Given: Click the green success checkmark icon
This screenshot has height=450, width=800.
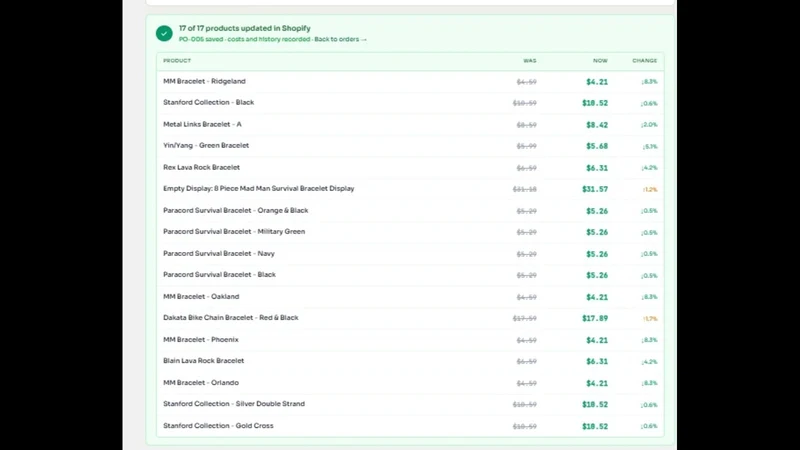Looking at the screenshot, I should pyautogui.click(x=164, y=33).
